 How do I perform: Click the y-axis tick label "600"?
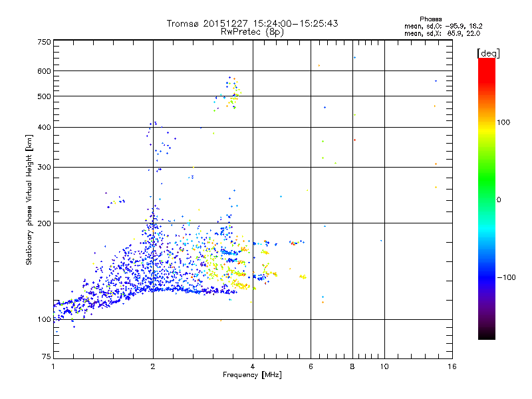pos(44,71)
